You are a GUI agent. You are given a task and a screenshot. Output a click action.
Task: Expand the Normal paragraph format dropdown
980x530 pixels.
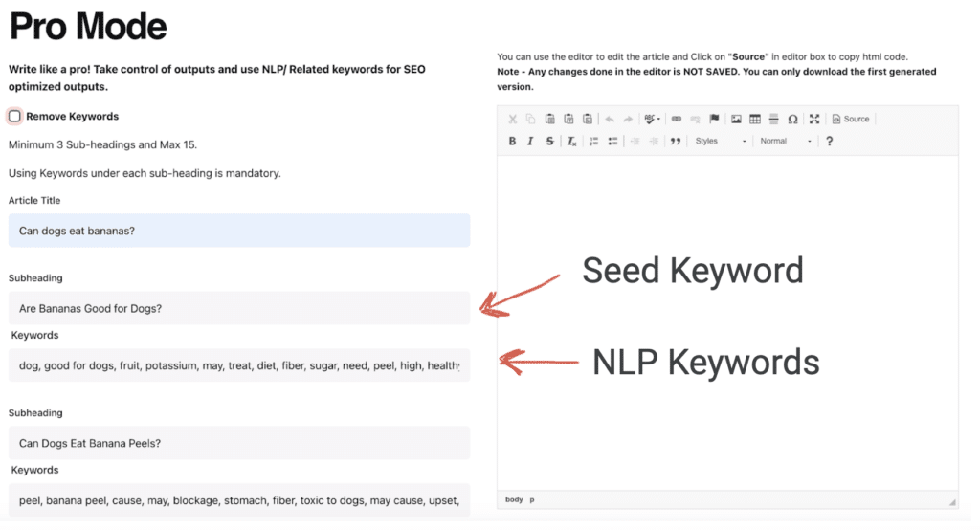785,142
